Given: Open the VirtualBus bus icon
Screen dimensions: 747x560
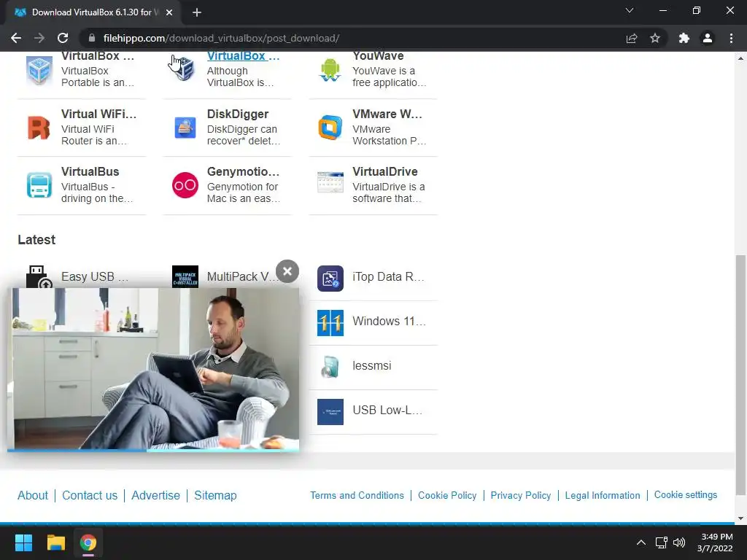Looking at the screenshot, I should (x=39, y=185).
